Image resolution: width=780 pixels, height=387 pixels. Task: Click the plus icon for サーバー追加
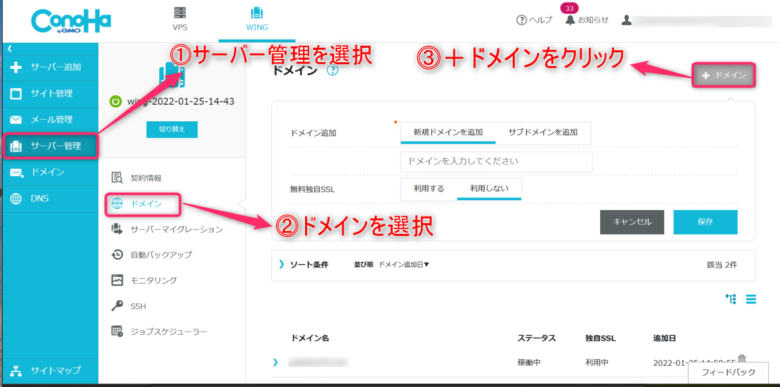click(16, 67)
